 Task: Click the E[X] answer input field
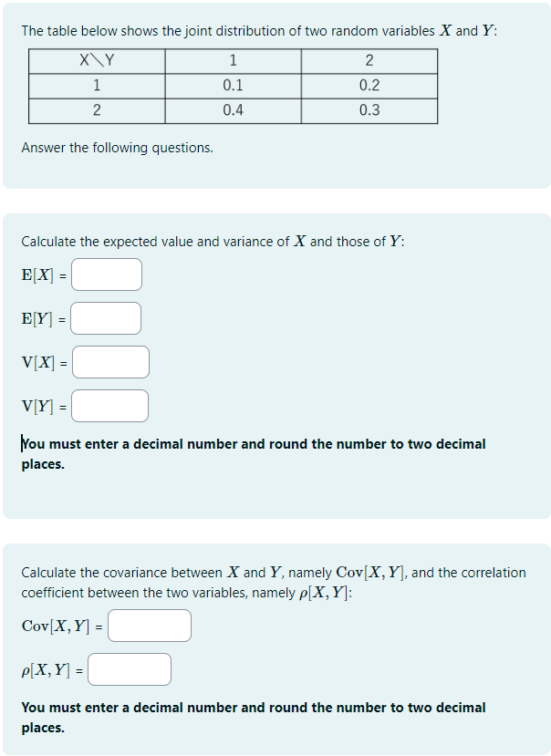coord(106,274)
